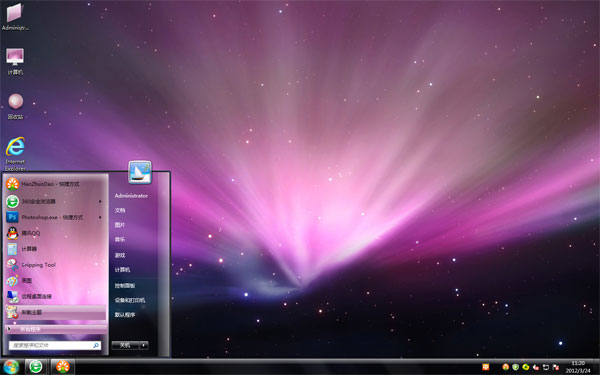Viewport: 600px width, 375px height.
Task: Open Control Panel from the Start menu
Action: (x=125, y=285)
